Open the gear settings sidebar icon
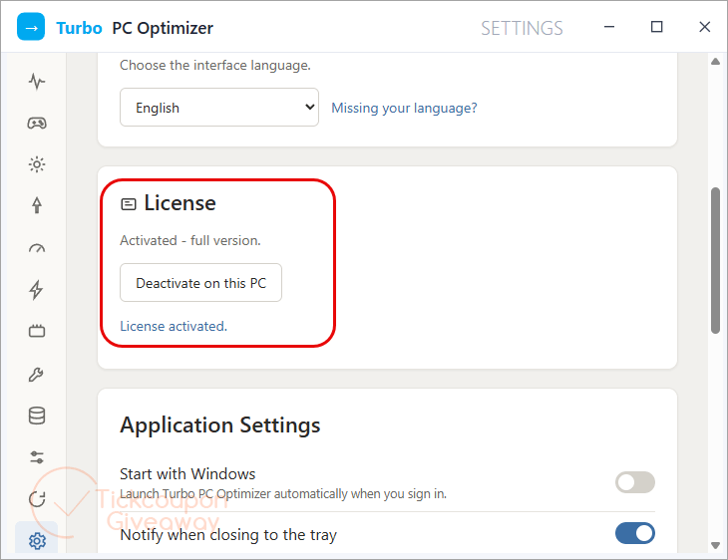728x560 pixels. pos(37,540)
